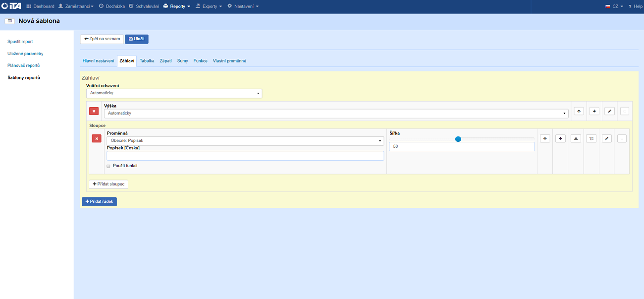This screenshot has height=299, width=644.
Task: Open column text formatting icon
Action: pyautogui.click(x=591, y=138)
